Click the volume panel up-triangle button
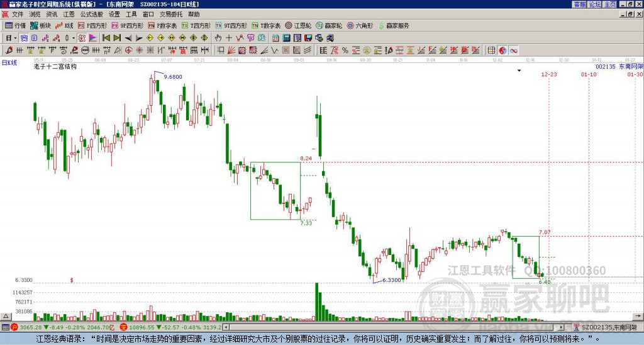 tap(6, 316)
